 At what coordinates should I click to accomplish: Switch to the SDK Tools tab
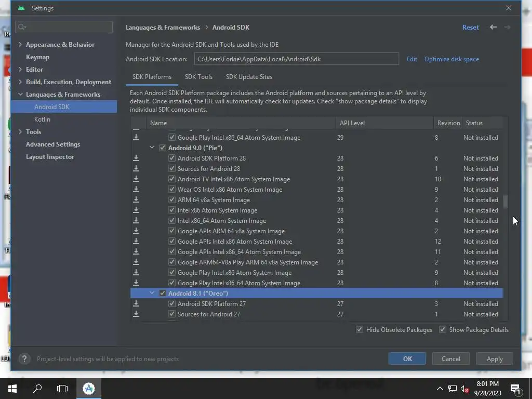point(198,77)
